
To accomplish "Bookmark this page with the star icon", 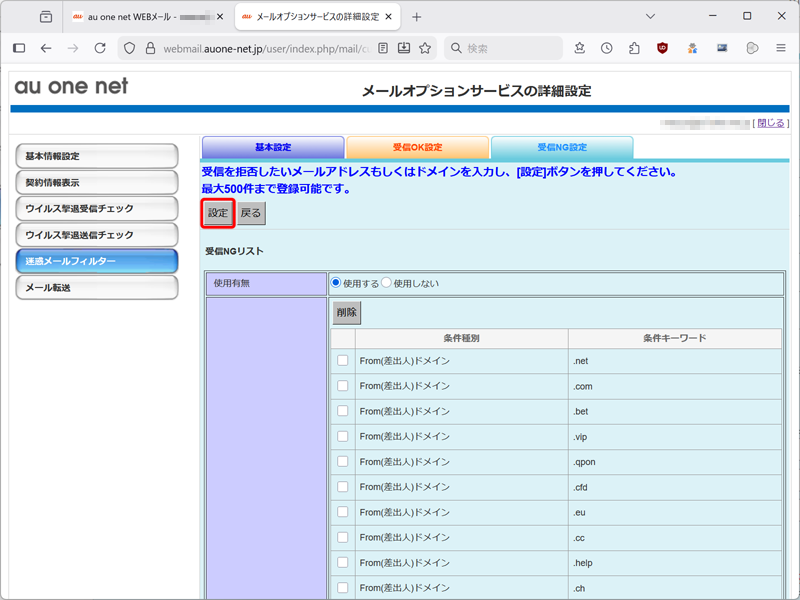I will pyautogui.click(x=425, y=48).
